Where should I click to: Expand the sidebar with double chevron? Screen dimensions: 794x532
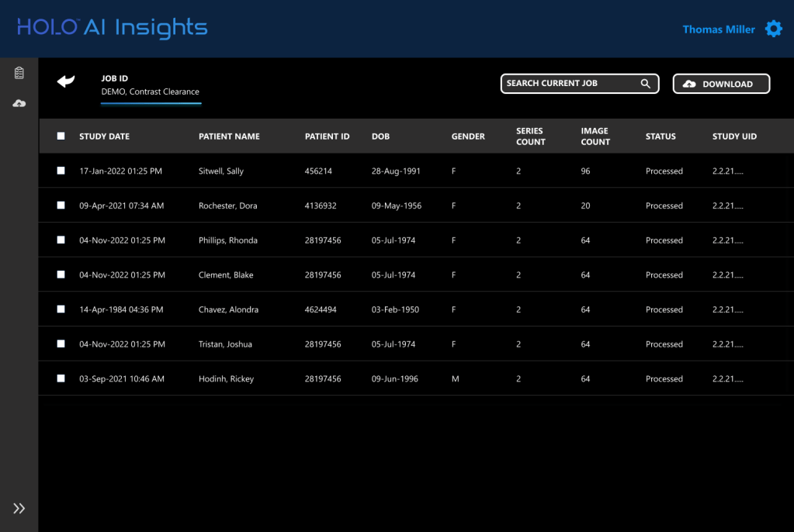[19, 508]
